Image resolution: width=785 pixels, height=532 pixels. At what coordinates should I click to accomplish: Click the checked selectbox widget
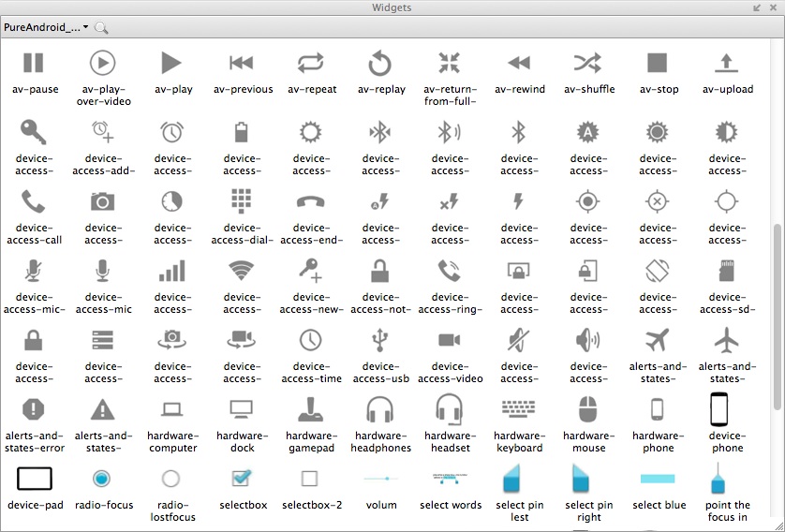(242, 479)
